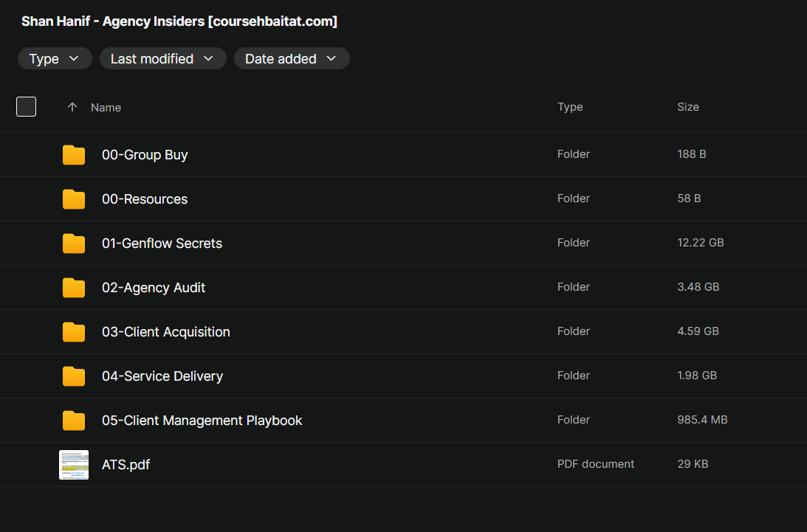The image size is (807, 532).
Task: Sort the list by Name column header
Action: click(x=106, y=108)
